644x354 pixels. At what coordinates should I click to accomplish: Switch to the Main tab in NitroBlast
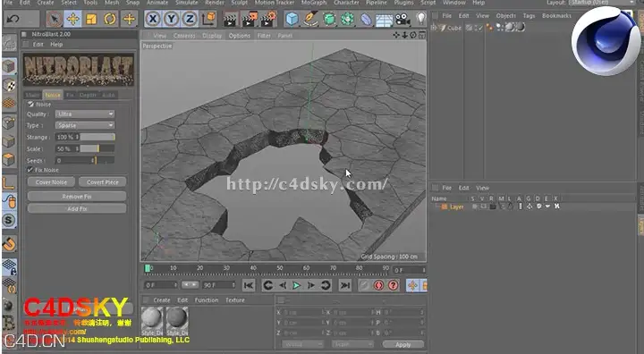pyautogui.click(x=32, y=95)
